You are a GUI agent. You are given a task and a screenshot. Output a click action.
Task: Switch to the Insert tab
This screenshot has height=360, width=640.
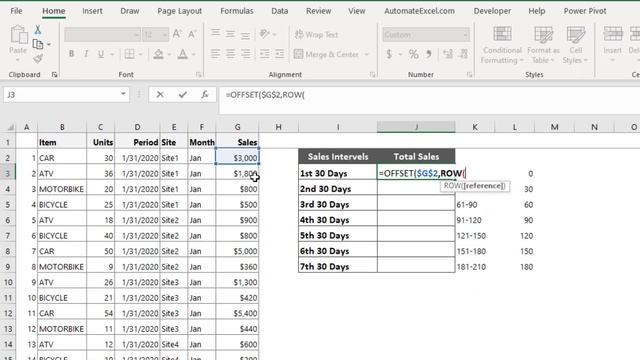point(92,11)
